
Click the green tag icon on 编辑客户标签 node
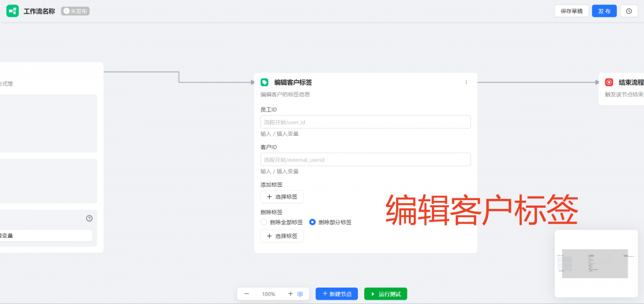[265, 82]
